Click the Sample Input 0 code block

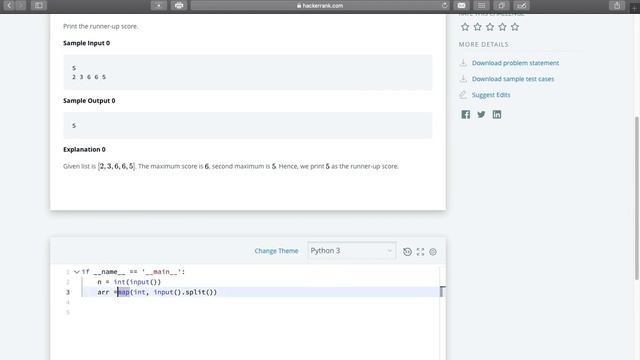coord(248,72)
